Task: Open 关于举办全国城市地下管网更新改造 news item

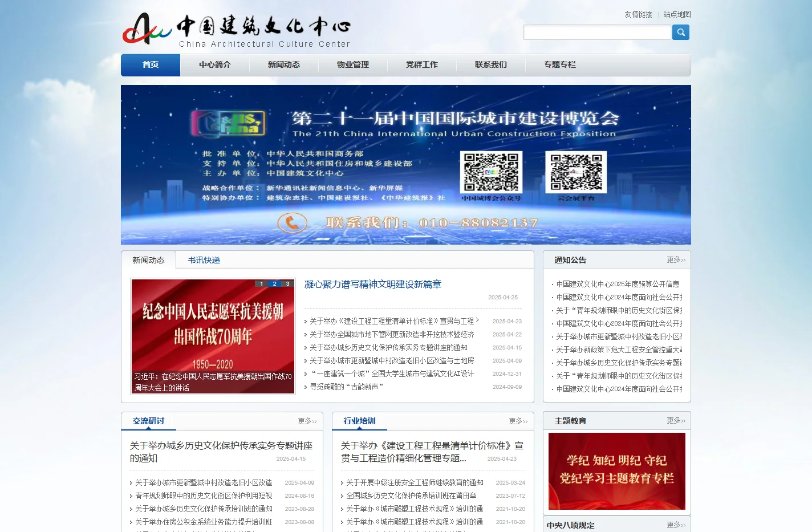Action: pyautogui.click(x=392, y=334)
